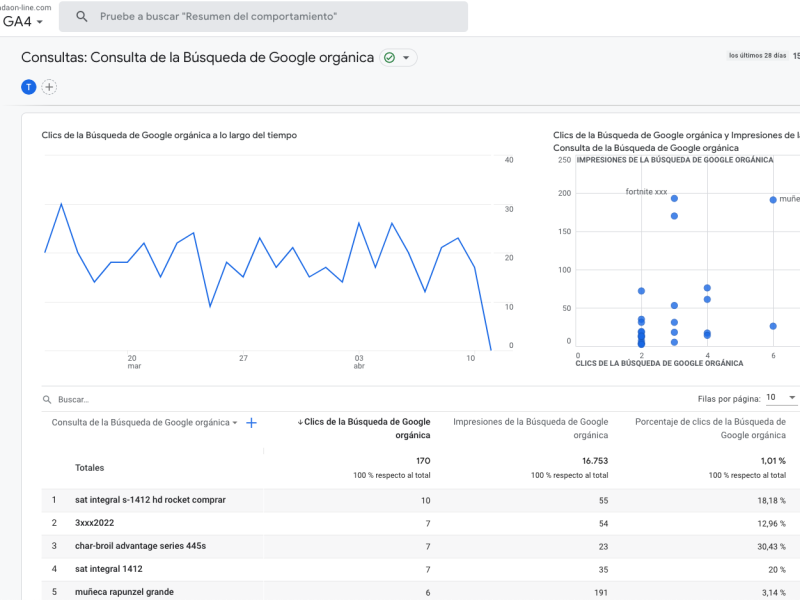
Task: Sort by Clics de la Búsqueda column
Action: 364,429
